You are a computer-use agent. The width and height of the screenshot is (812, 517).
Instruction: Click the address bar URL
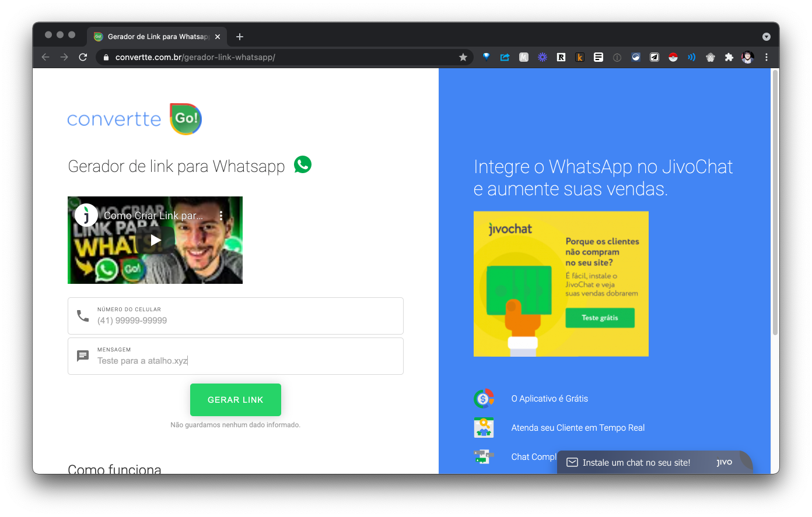click(x=195, y=57)
